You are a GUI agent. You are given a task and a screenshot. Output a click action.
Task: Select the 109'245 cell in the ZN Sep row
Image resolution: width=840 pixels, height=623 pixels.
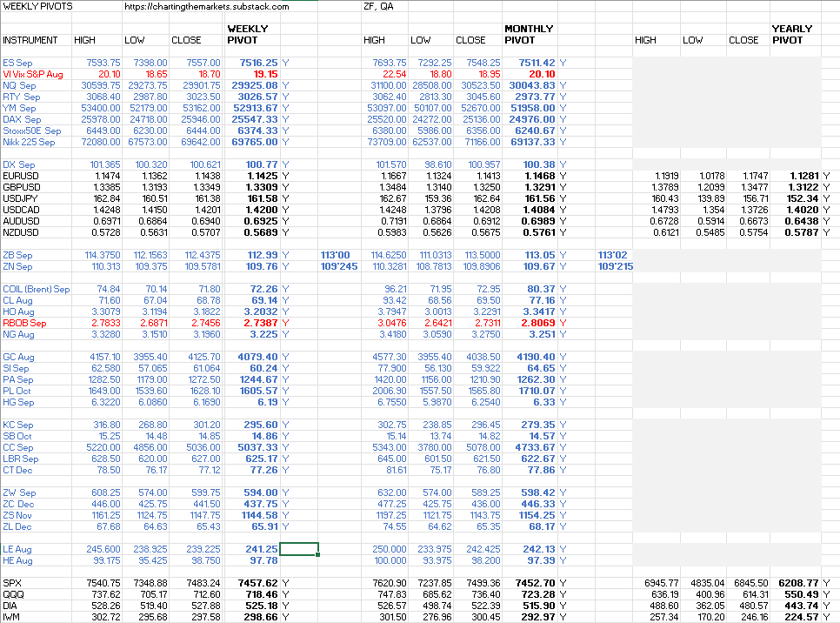[338, 266]
